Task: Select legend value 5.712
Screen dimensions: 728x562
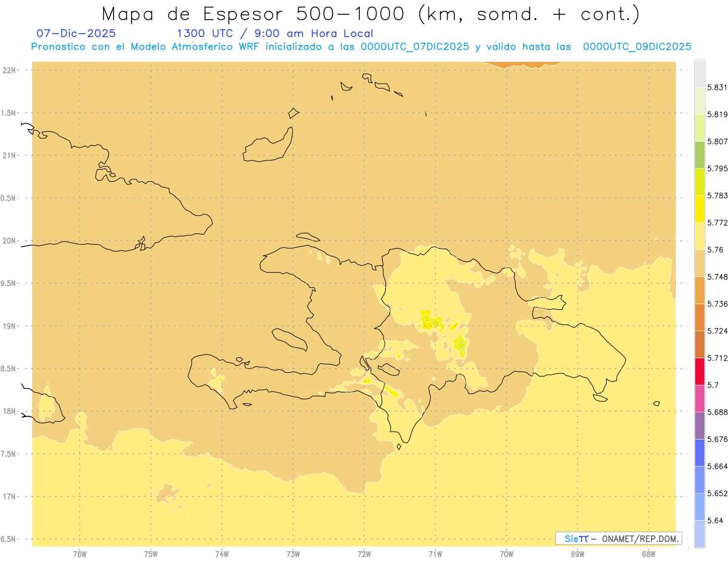Action: 717,358
